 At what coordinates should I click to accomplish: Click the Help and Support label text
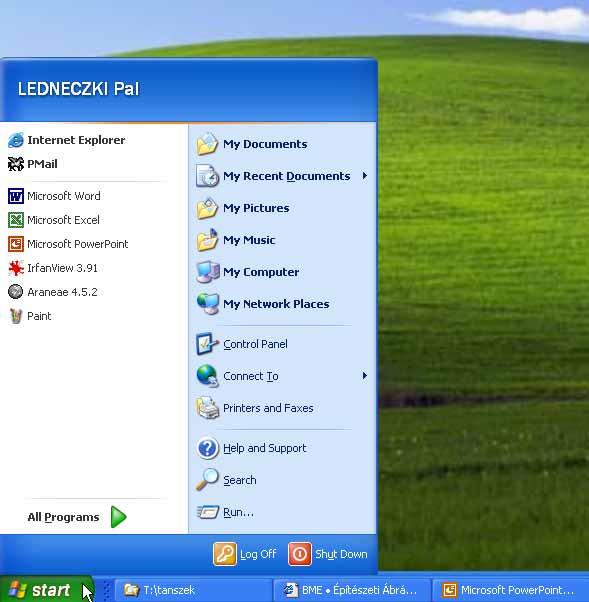point(265,448)
